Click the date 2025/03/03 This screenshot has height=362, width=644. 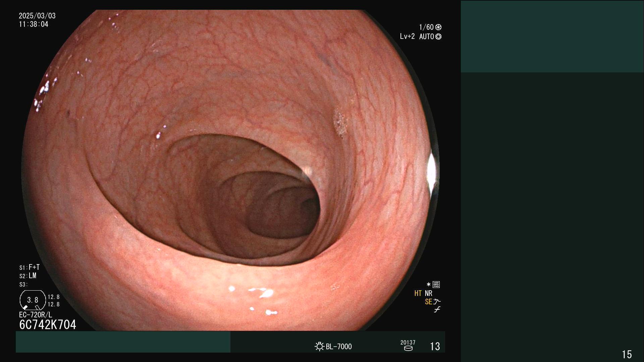click(x=37, y=16)
